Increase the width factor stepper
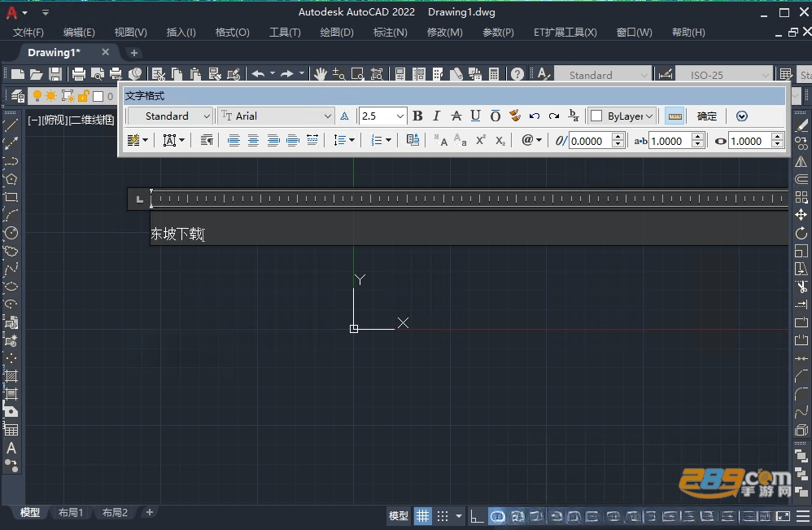Screen dimensions: 812x530 point(777,138)
